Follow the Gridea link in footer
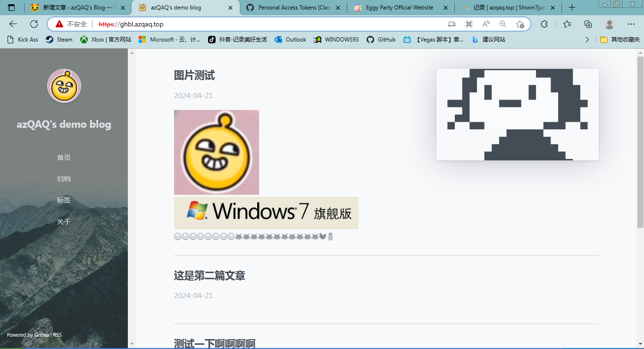 (x=42, y=335)
